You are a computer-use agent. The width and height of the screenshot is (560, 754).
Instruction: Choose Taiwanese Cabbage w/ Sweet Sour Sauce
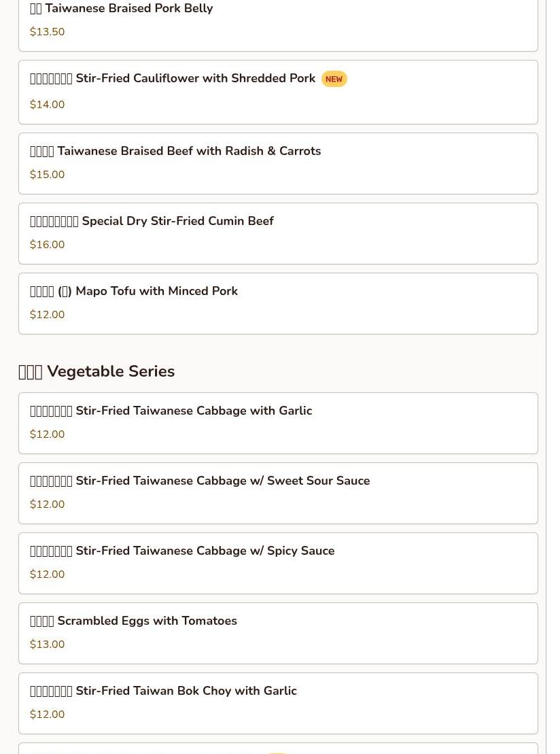click(x=278, y=494)
